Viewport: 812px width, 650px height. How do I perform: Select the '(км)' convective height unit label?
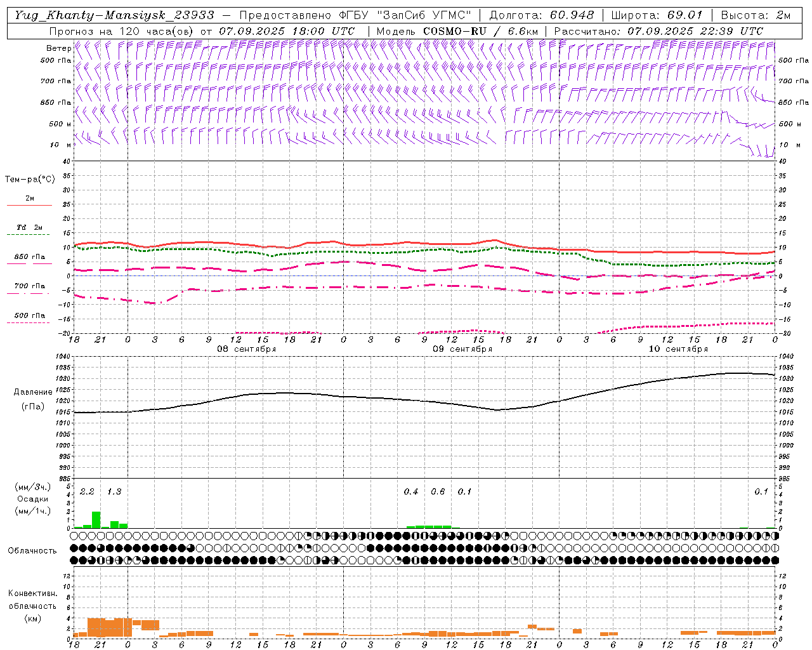pos(32,618)
